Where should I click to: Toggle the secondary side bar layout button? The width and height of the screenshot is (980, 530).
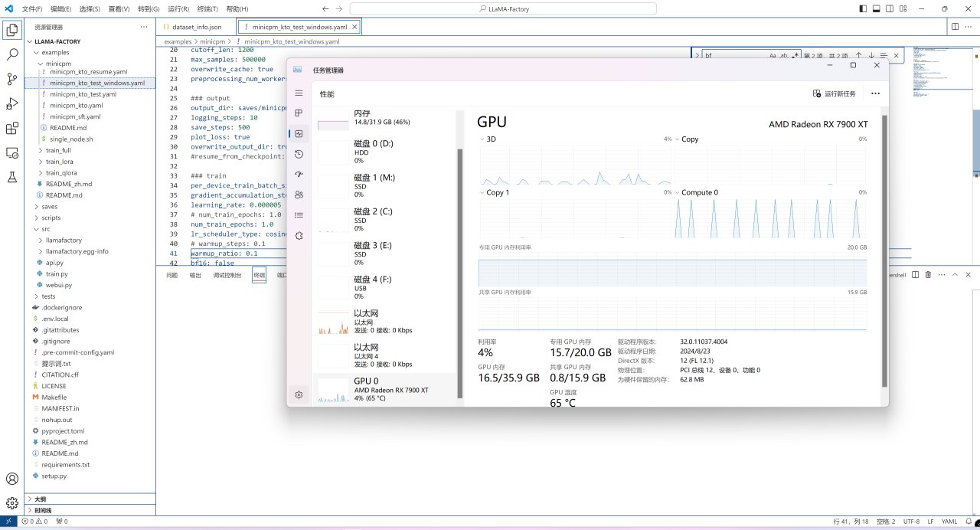coord(891,8)
